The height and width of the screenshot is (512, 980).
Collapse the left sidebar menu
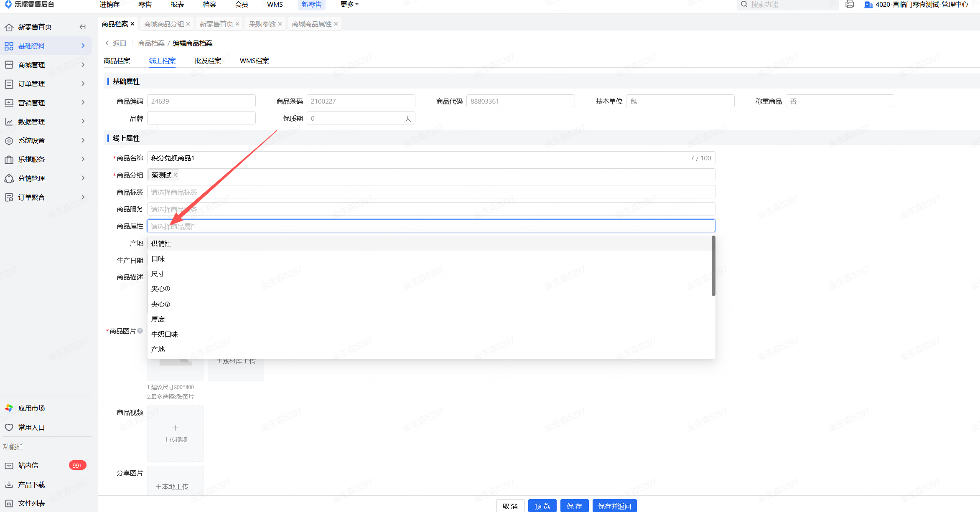click(83, 27)
